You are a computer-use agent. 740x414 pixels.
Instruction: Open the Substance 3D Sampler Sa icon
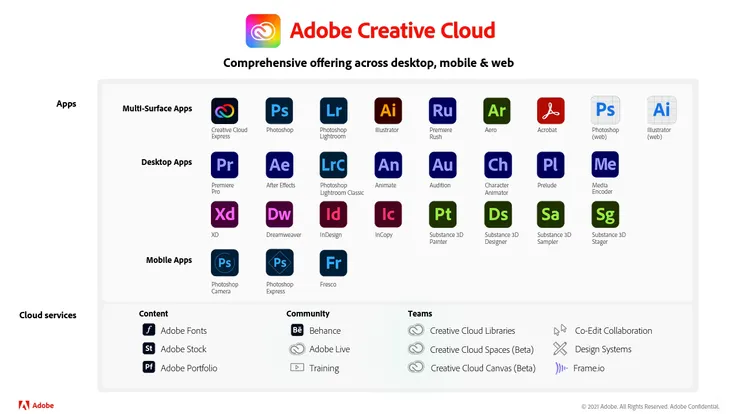pos(551,214)
